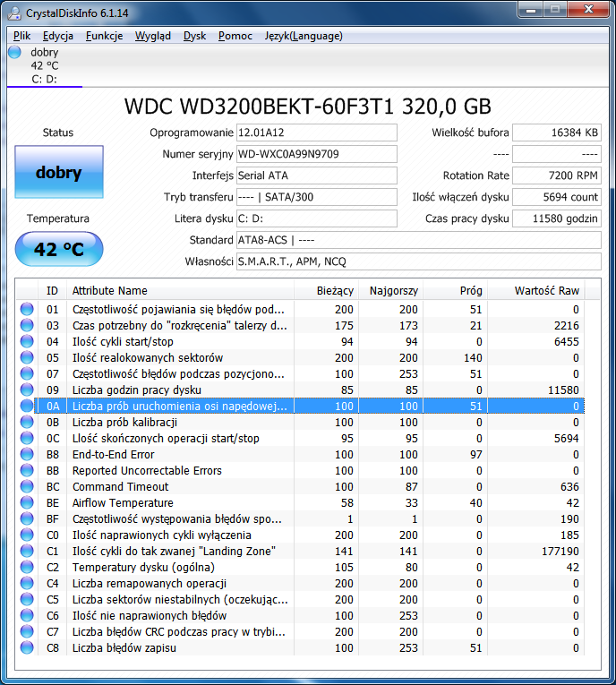616x685 pixels.
Task: Click the Rotation Rate field 7200 RPM
Action: (557, 176)
